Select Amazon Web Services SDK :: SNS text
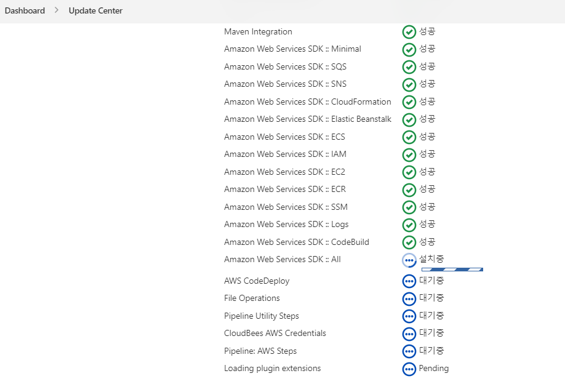Screen dimensions: 565x392 [286, 84]
